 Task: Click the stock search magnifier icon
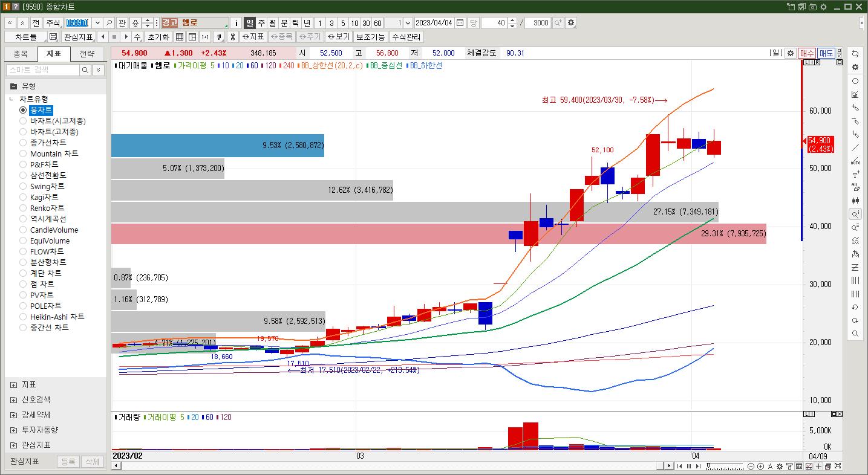[109, 23]
